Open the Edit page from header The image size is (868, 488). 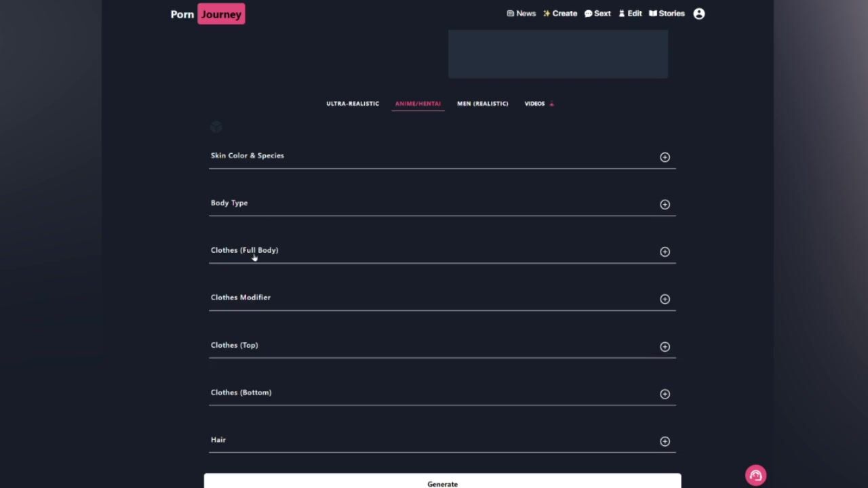(630, 14)
